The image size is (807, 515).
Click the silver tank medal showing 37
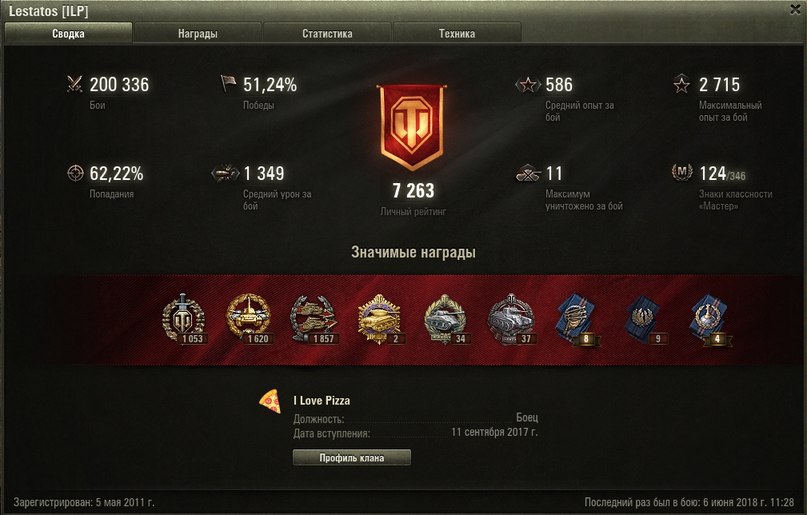(x=512, y=319)
